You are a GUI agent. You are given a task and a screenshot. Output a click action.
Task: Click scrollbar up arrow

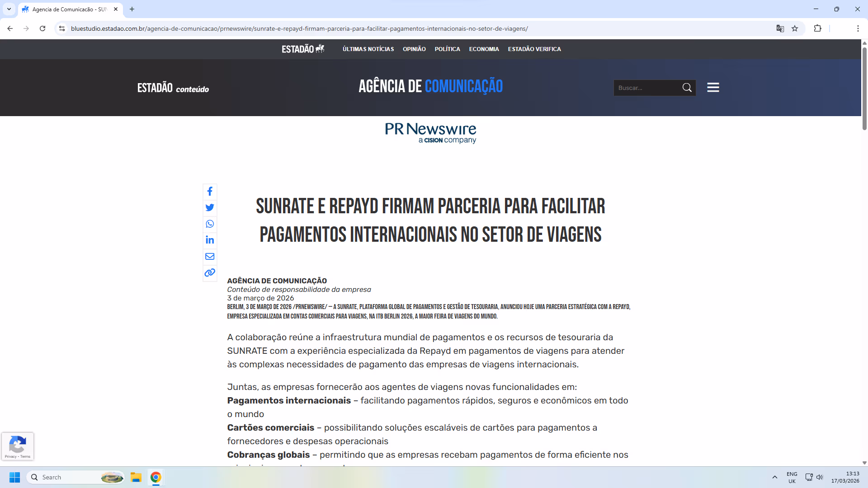(864, 43)
